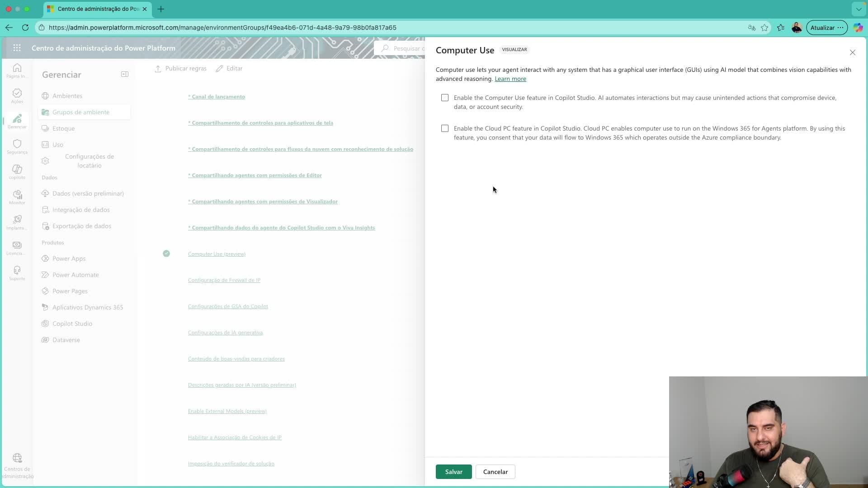Select the Ações icon in the left rail
Viewport: 868px width, 488px height.
(17, 95)
